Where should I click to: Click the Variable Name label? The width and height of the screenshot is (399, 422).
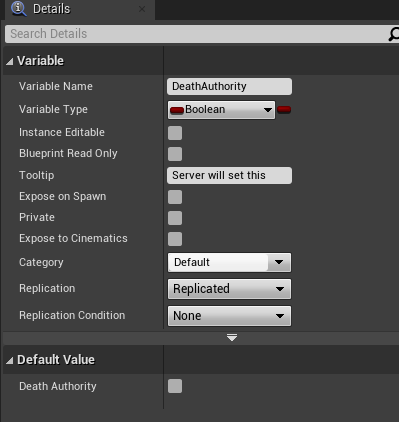pyautogui.click(x=56, y=86)
